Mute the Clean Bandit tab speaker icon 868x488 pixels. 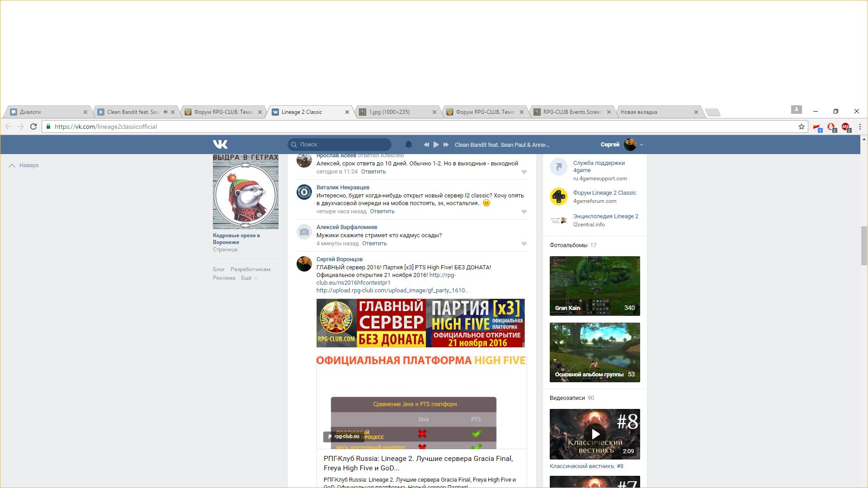[165, 112]
